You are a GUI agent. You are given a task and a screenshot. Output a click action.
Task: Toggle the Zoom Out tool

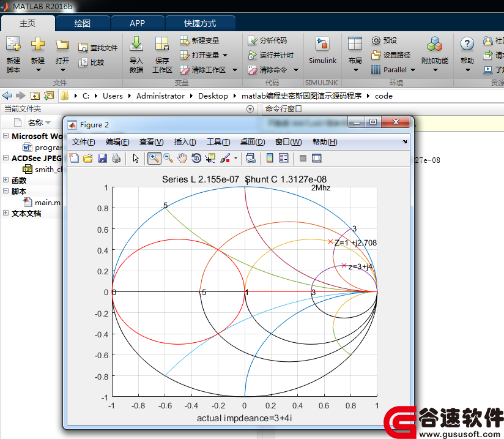pos(168,158)
